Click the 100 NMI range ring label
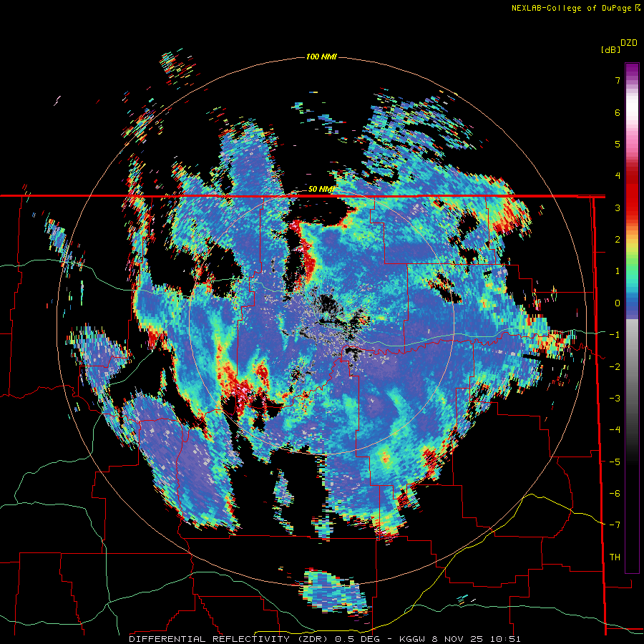 (x=321, y=57)
